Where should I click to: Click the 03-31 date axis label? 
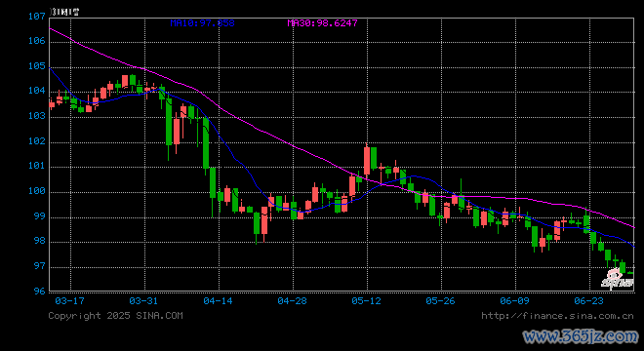(143, 301)
